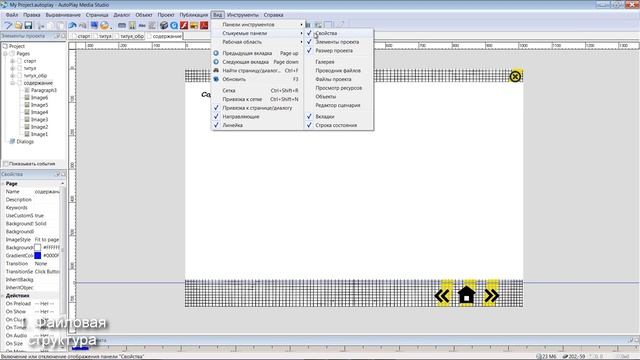The height and width of the screenshot is (360, 640).
Task: Click the Flash object toolbar icon
Action: tap(184, 25)
